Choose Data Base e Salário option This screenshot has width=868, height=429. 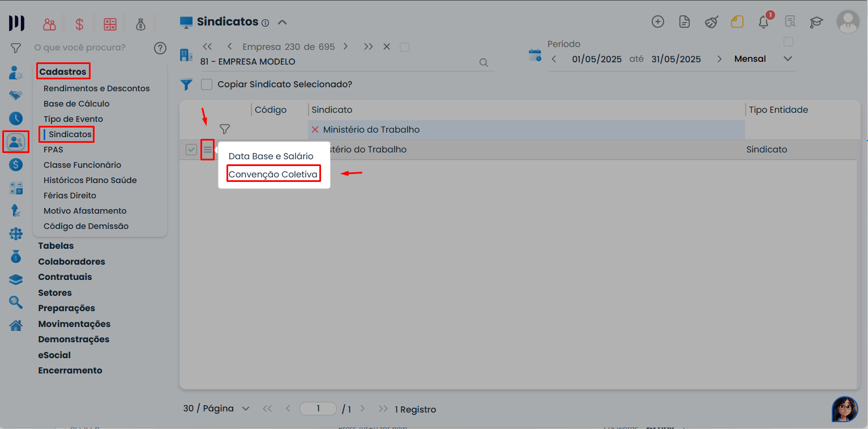pyautogui.click(x=271, y=156)
